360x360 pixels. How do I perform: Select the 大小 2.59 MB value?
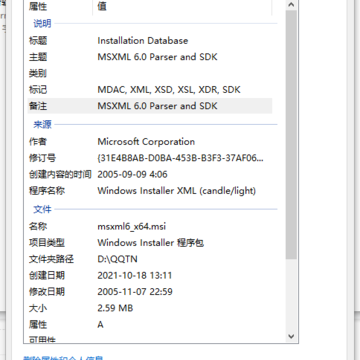coord(115,308)
